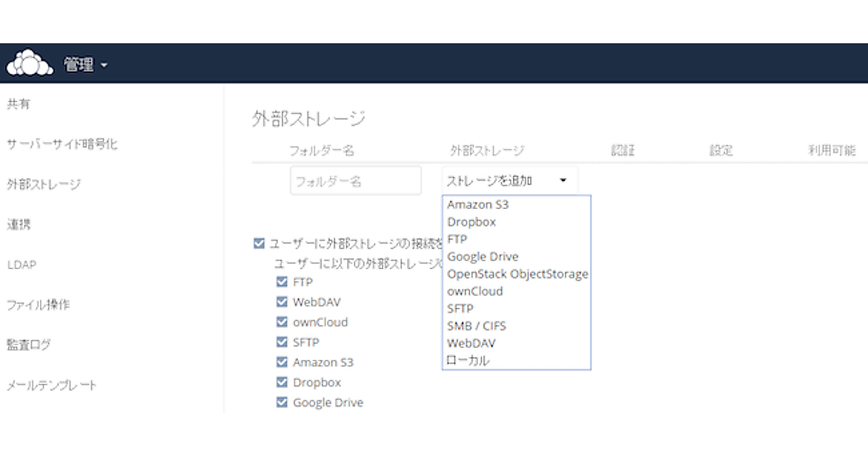The width and height of the screenshot is (868, 456).
Task: Disable the WebDAV checkbox
Action: tap(282, 302)
